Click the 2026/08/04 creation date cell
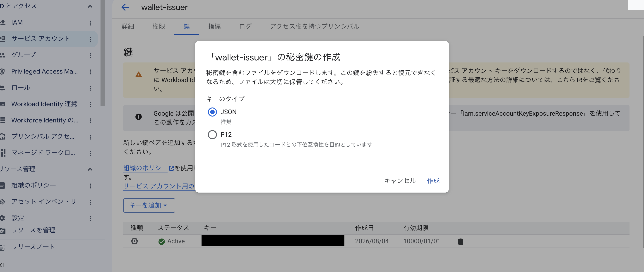This screenshot has height=272, width=644. coord(372,241)
